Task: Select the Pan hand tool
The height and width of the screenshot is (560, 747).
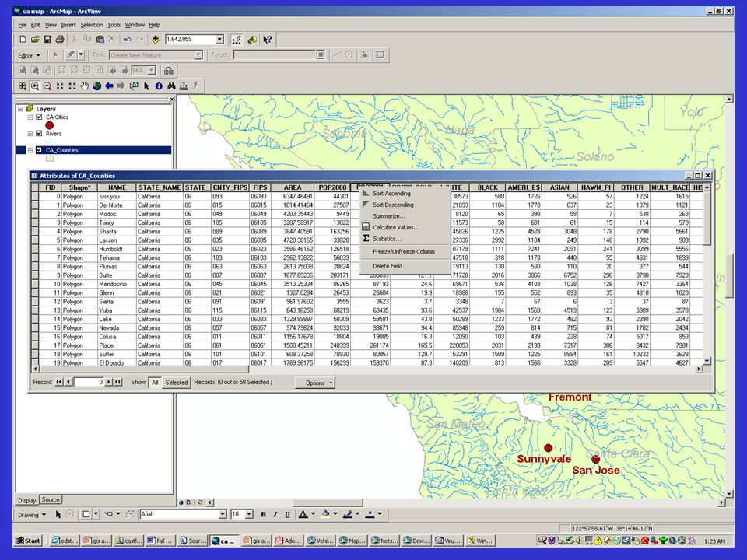Action: point(84,86)
